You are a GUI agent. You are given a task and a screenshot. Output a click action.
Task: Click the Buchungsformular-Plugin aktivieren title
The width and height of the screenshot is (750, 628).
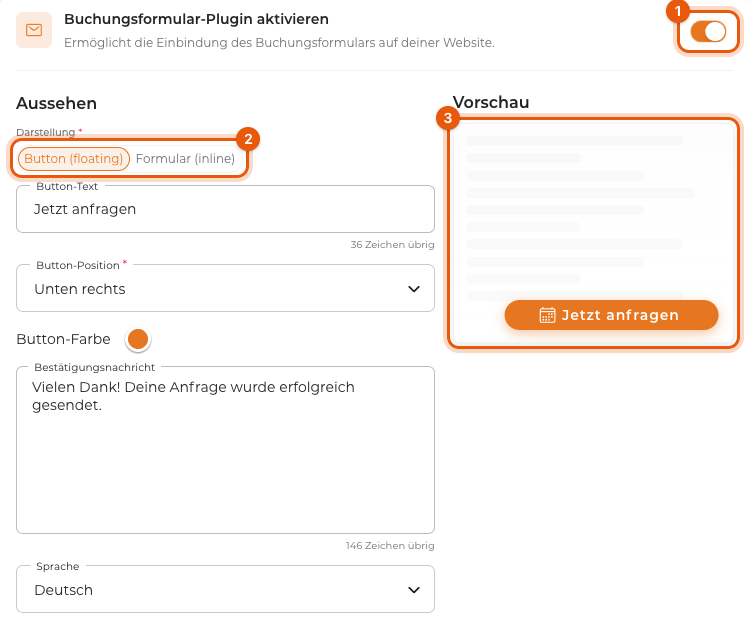(196, 19)
